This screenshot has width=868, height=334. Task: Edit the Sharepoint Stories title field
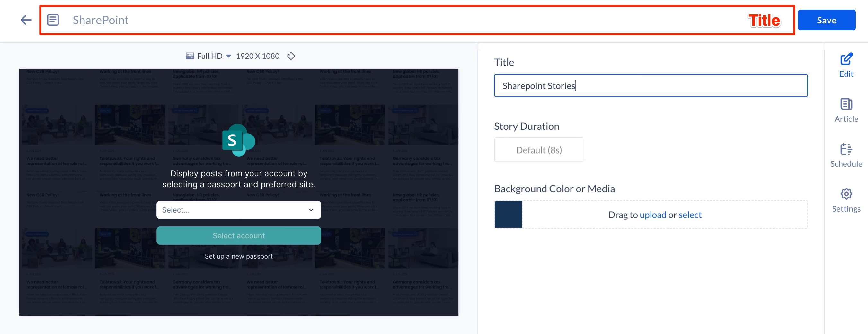coord(650,85)
